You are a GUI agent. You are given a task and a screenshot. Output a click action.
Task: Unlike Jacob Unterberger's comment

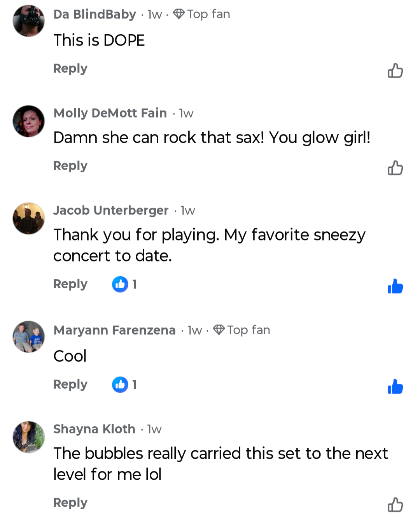click(x=395, y=286)
